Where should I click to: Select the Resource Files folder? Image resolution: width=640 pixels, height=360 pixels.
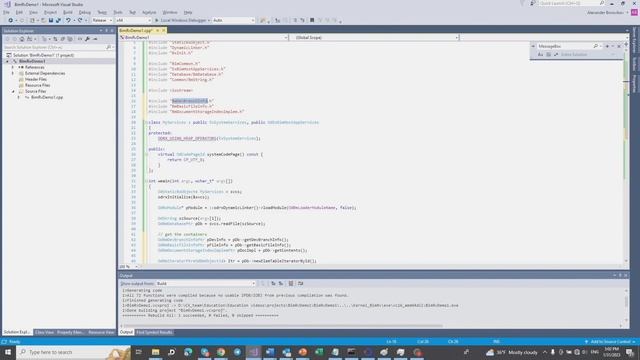point(37,85)
